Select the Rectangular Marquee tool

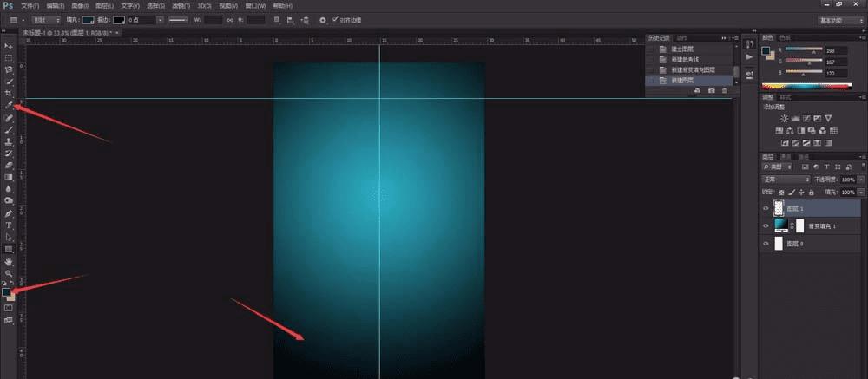pyautogui.click(x=9, y=57)
